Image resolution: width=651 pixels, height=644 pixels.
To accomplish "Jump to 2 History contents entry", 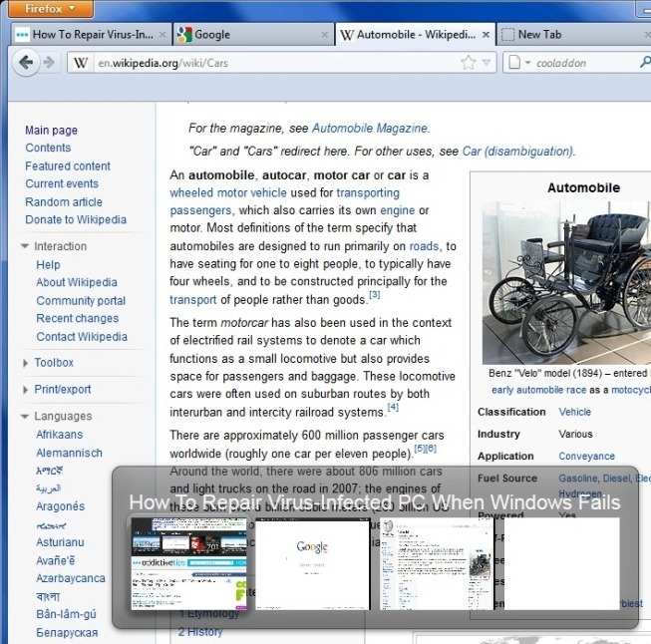I will point(200,632).
